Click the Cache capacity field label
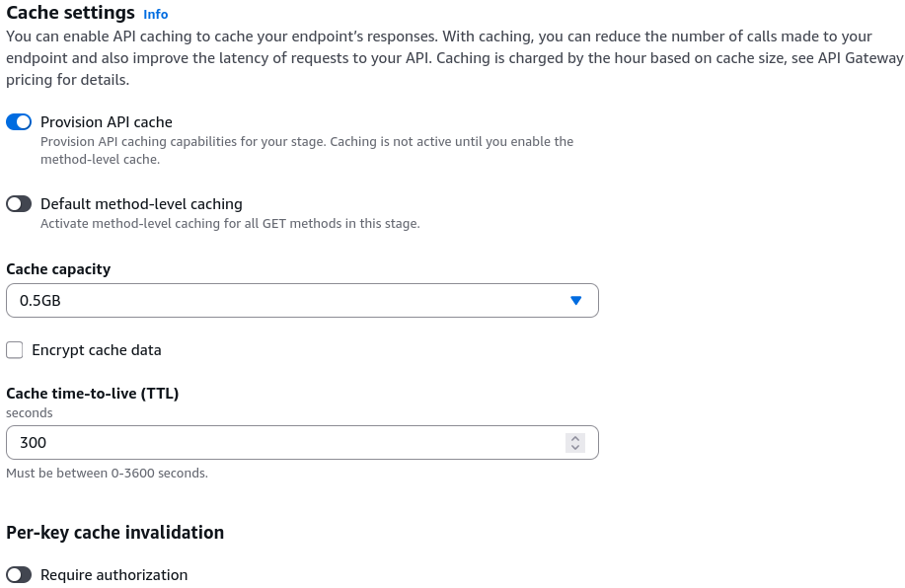Viewport: 905px width, 588px height. [58, 269]
